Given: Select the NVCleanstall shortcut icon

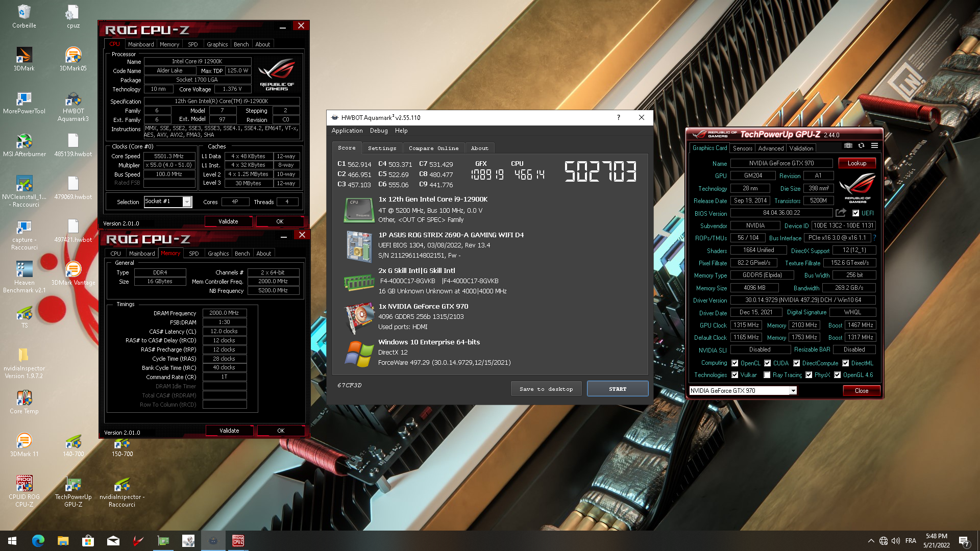Looking at the screenshot, I should 24,191.
